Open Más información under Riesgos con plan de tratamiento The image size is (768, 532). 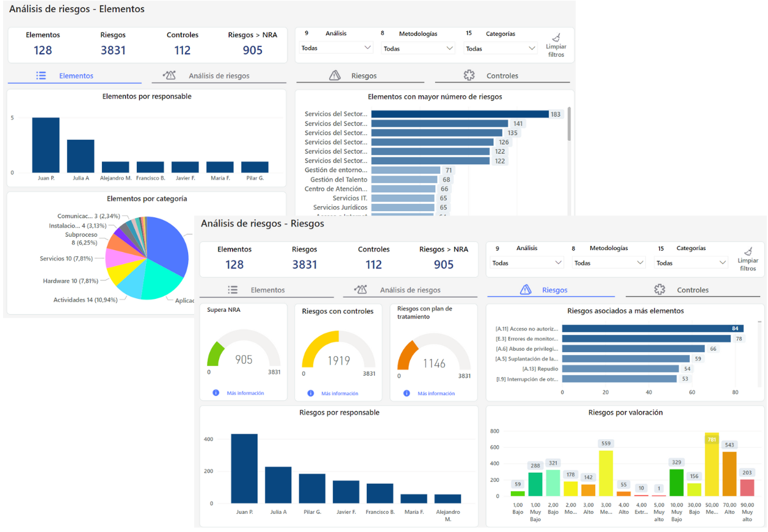pos(436,394)
